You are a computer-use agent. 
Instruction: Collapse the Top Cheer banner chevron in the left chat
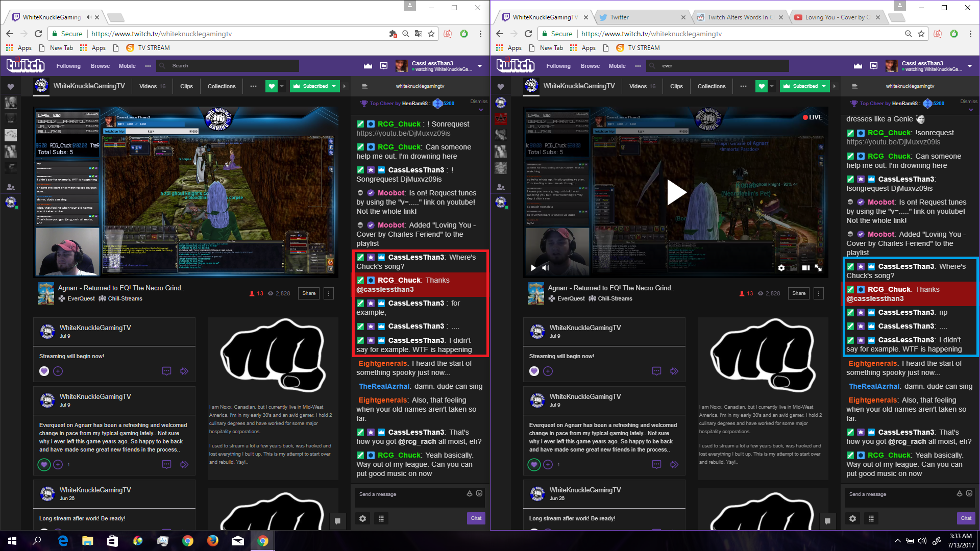click(x=481, y=109)
